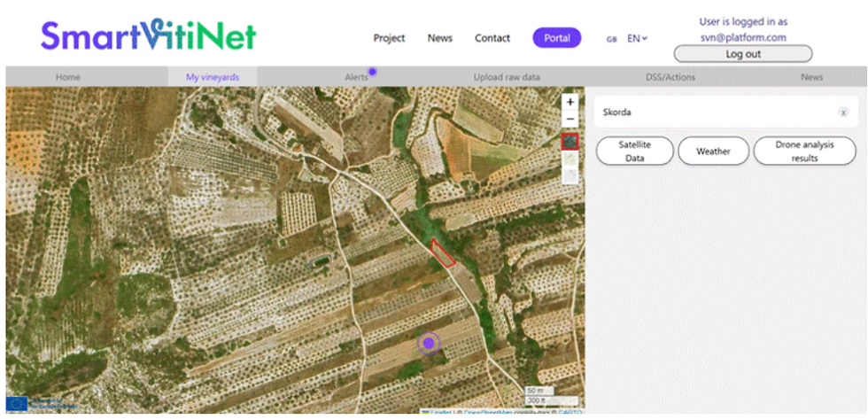This screenshot has height=419, width=868.
Task: Zoom out the map with minus button
Action: click(570, 119)
